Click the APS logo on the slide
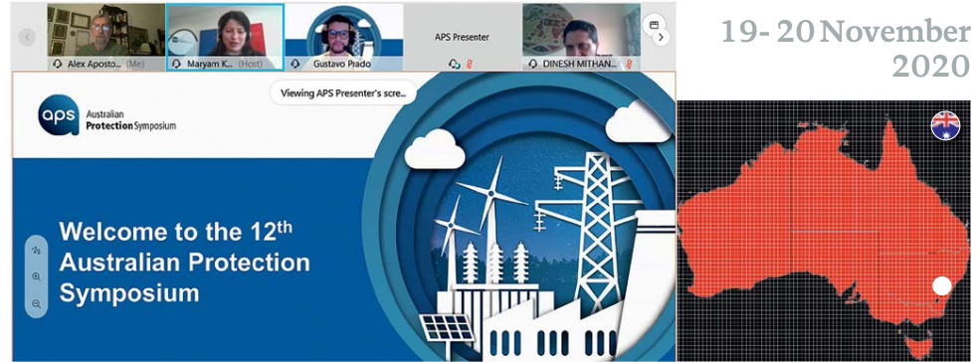The width and height of the screenshot is (980, 362). pyautogui.click(x=59, y=114)
